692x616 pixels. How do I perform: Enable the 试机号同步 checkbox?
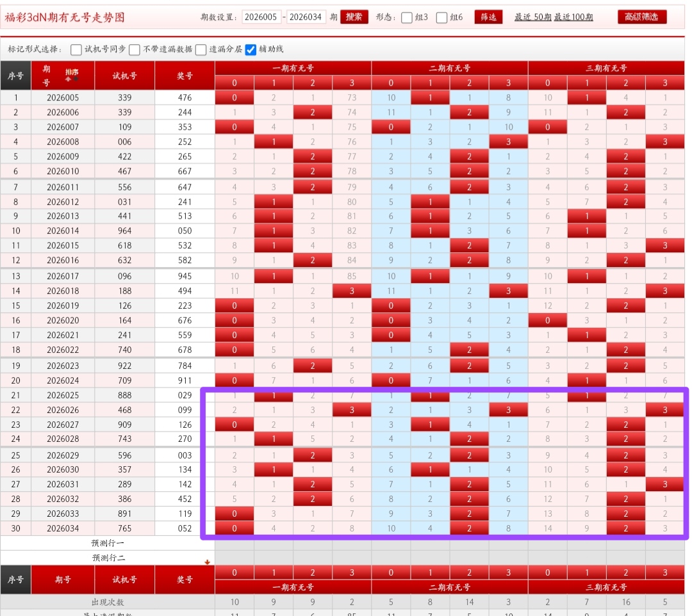pyautogui.click(x=76, y=49)
